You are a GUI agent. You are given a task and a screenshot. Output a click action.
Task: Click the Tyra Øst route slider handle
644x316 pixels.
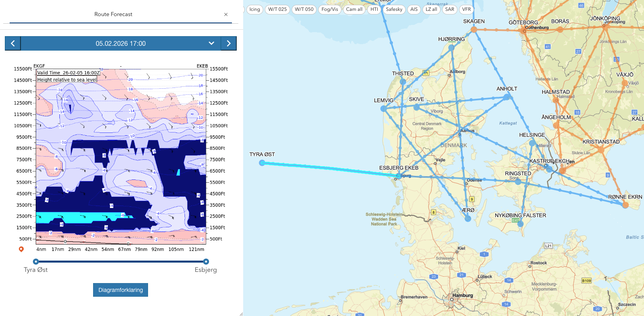pos(36,261)
